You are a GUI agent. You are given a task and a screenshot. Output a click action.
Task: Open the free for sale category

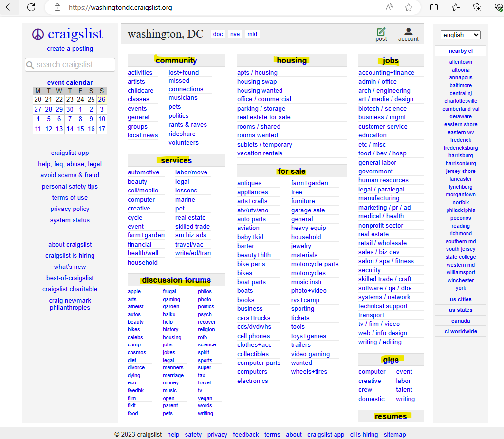click(x=297, y=192)
